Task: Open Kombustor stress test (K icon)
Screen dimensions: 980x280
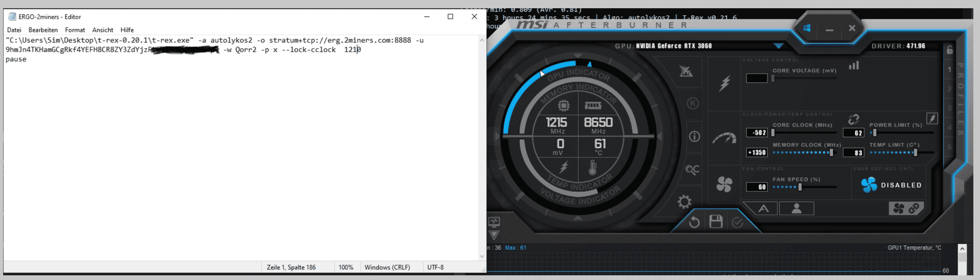Action: [693, 103]
